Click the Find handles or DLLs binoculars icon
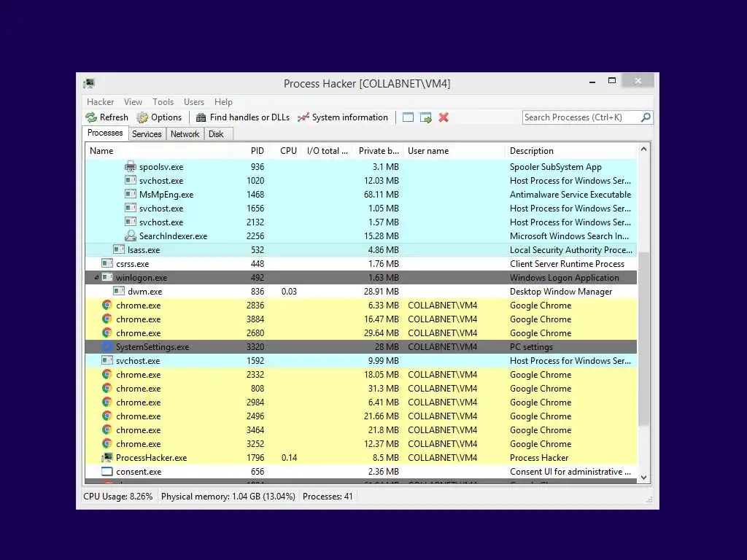Screen dimensions: 747x560 201,117
